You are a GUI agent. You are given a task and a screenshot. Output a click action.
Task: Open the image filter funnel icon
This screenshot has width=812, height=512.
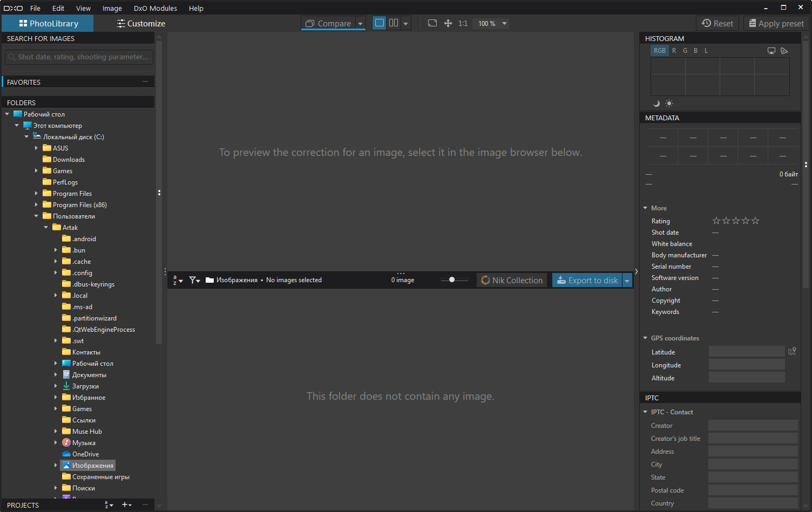click(x=194, y=280)
